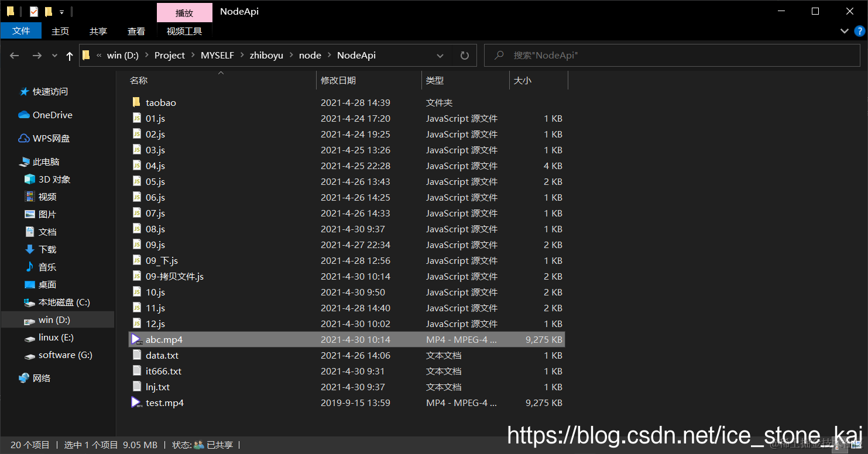Image resolution: width=868 pixels, height=454 pixels.
Task: Navigate to Project in address bar
Action: [170, 55]
